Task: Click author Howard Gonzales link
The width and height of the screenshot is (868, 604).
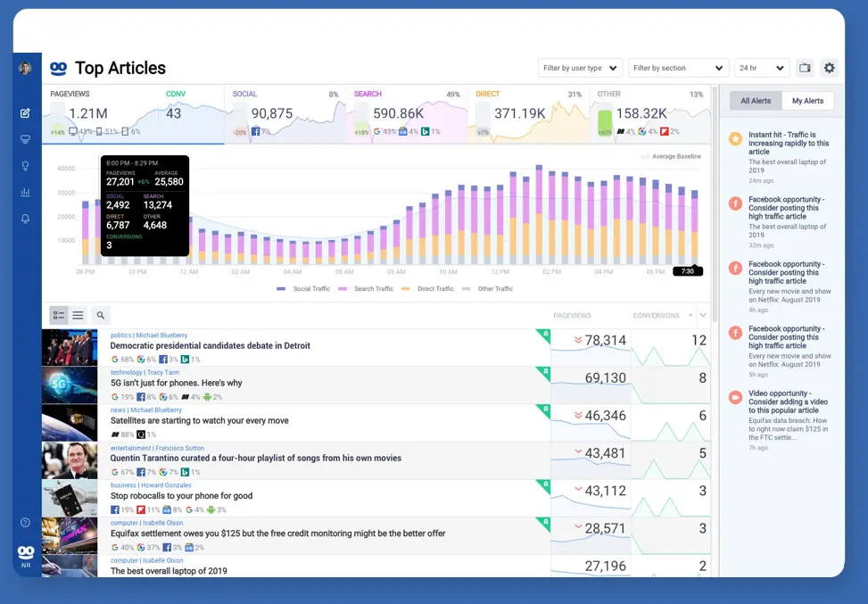Action: click(166, 485)
